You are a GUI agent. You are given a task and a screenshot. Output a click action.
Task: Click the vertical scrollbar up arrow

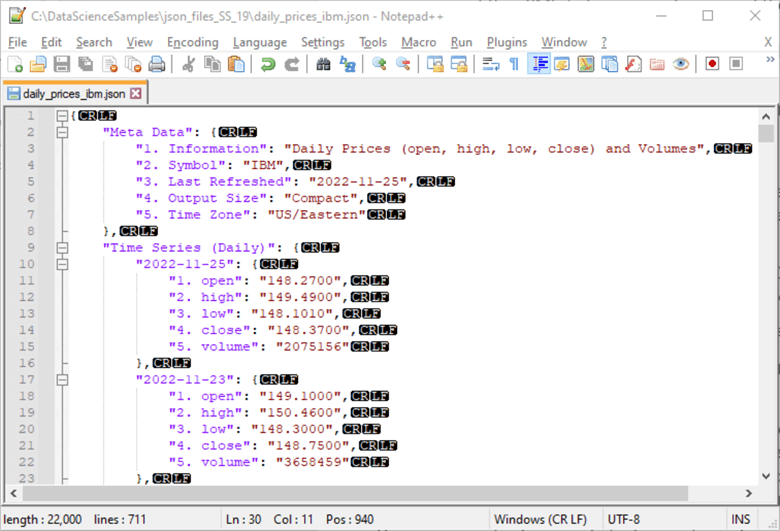[x=766, y=116]
